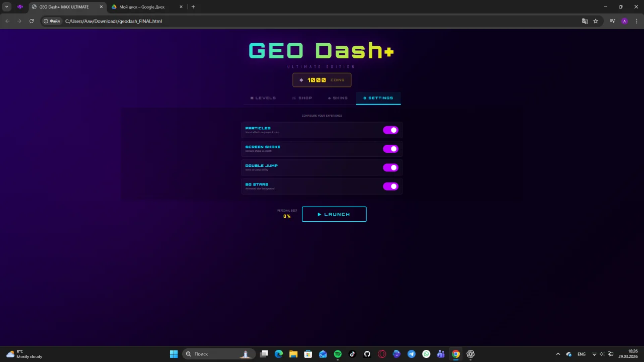Click the OneDrive tray icon
644x362 pixels.
coord(569,354)
